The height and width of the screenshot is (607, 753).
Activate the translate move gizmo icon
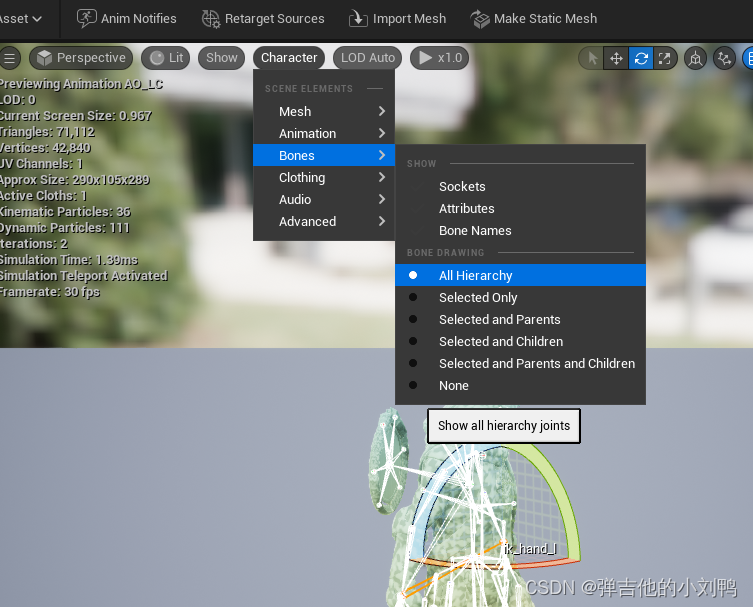pos(616,59)
